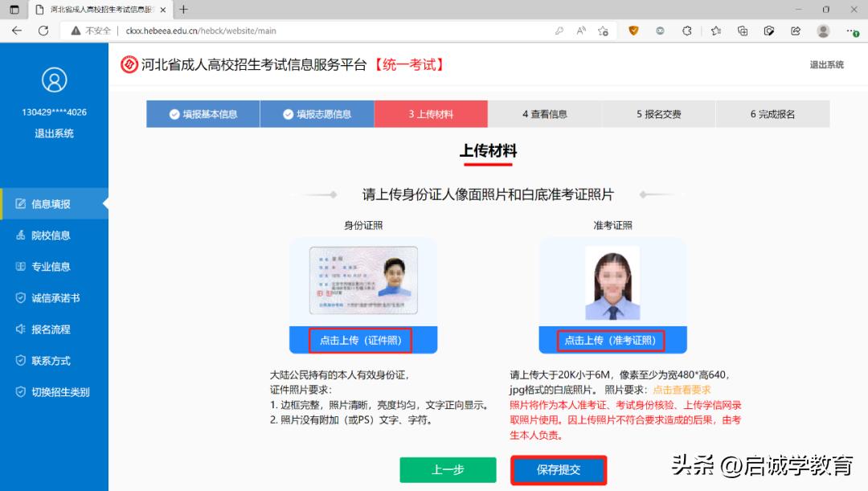
Task: Click the user avatar icon above 130429****4026
Action: 54,80
